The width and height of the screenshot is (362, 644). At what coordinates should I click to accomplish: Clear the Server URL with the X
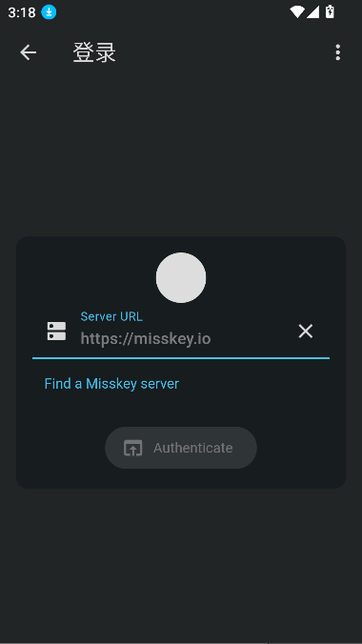pyautogui.click(x=305, y=331)
